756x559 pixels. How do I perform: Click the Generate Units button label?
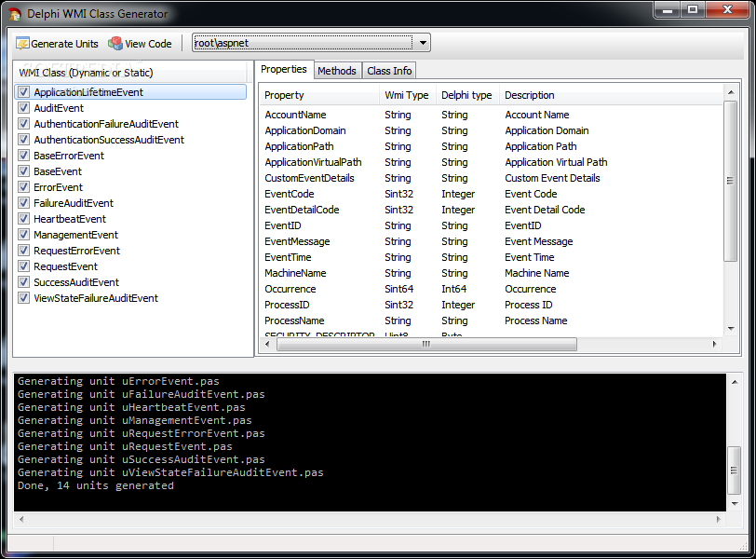[x=64, y=44]
